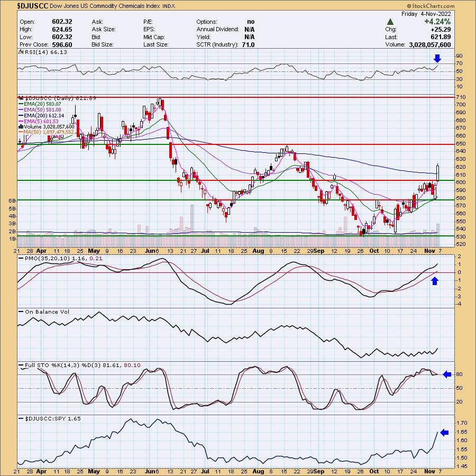The image size is (476, 476).
Task: Click the green up-triangle change indicator
Action: pos(390,22)
